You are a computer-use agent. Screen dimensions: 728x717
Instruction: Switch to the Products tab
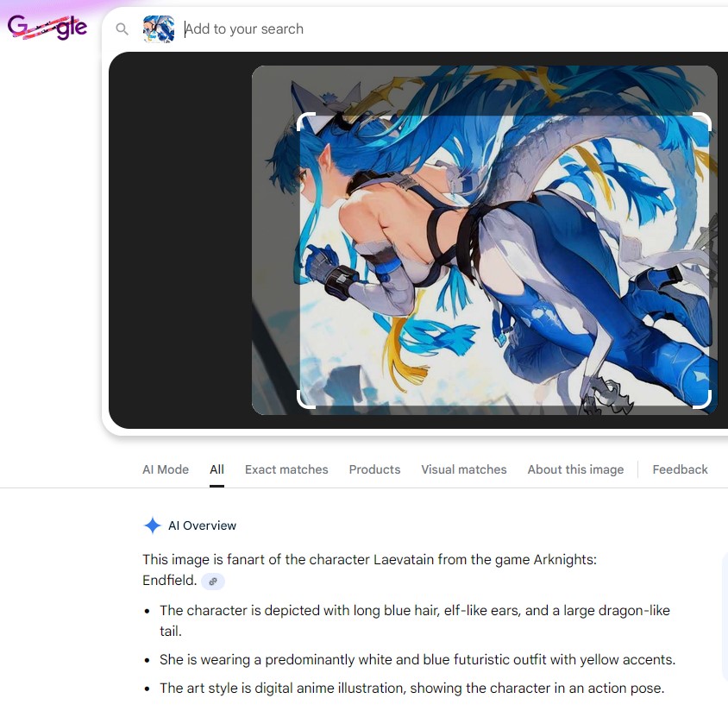374,469
